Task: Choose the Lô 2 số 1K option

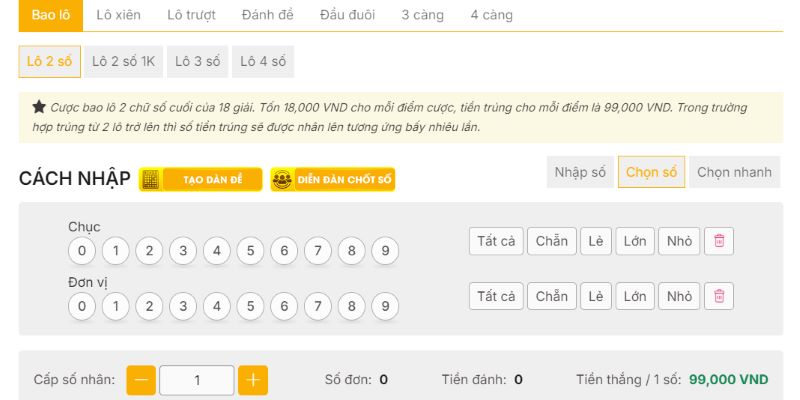Action: pos(123,61)
